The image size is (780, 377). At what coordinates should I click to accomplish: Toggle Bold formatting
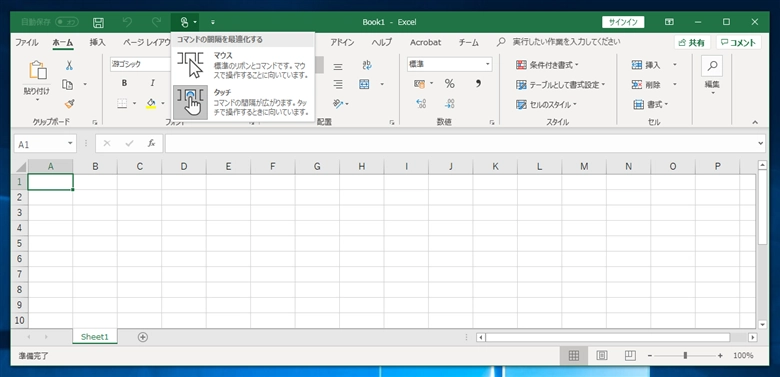coord(124,84)
